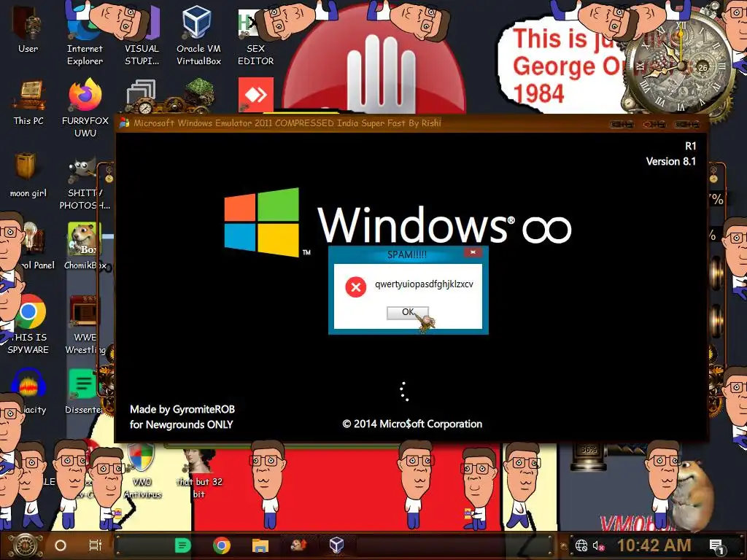Screen dimensions: 747x560
Task: Open ChomikBox desktop shortcut
Action: coord(85,246)
